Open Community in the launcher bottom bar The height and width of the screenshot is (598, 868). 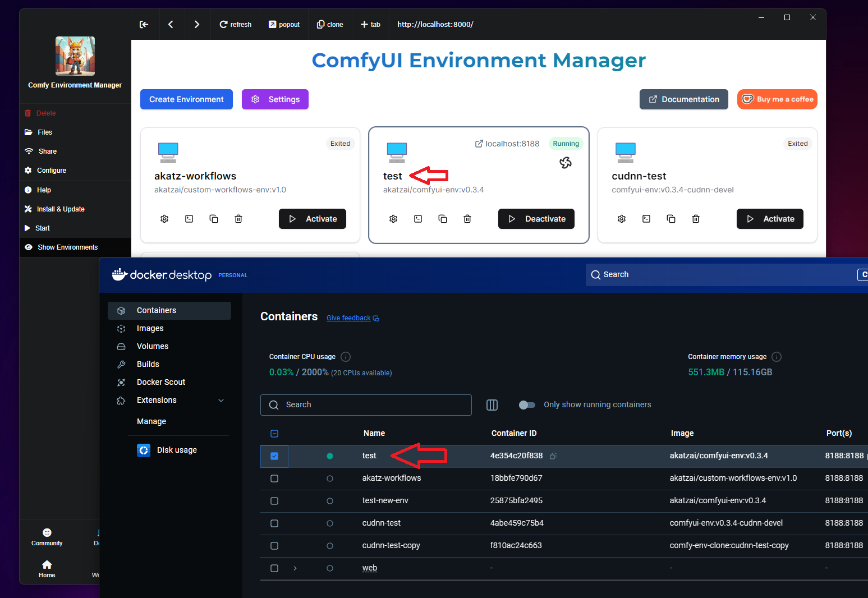tap(47, 537)
